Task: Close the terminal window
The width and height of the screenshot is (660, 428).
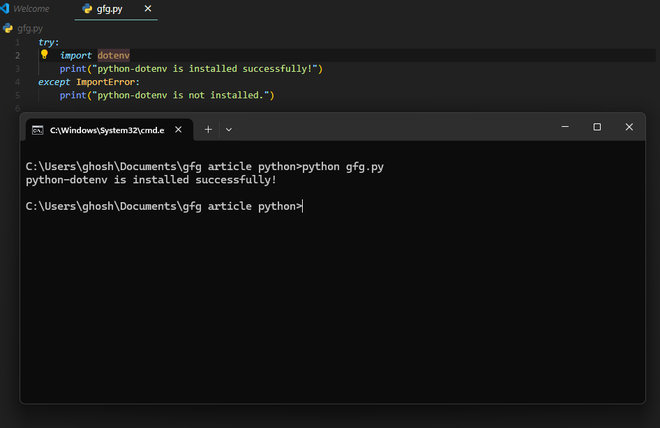Action: [629, 127]
